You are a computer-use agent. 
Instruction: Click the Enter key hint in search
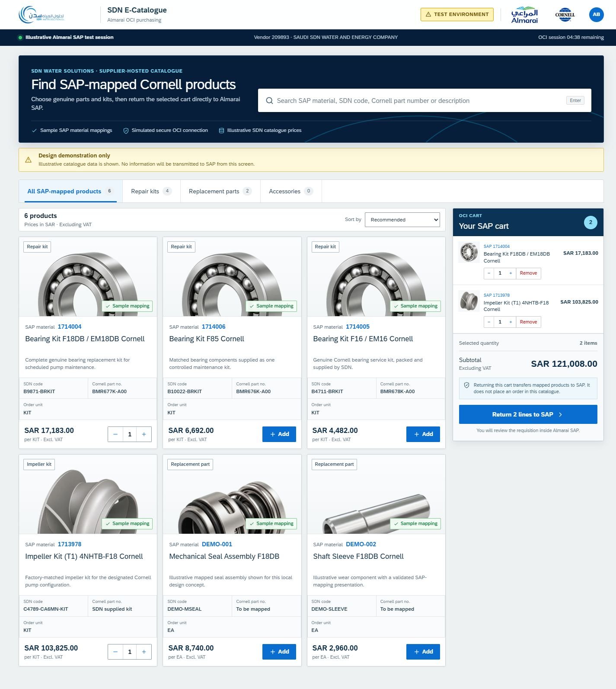[x=575, y=101]
